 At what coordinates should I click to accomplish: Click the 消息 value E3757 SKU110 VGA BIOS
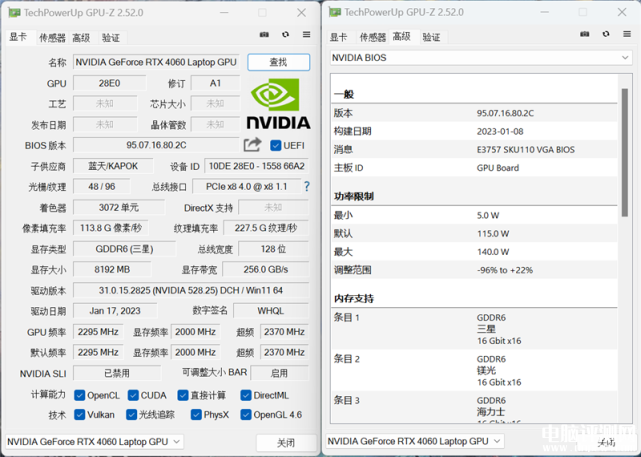tap(526, 150)
